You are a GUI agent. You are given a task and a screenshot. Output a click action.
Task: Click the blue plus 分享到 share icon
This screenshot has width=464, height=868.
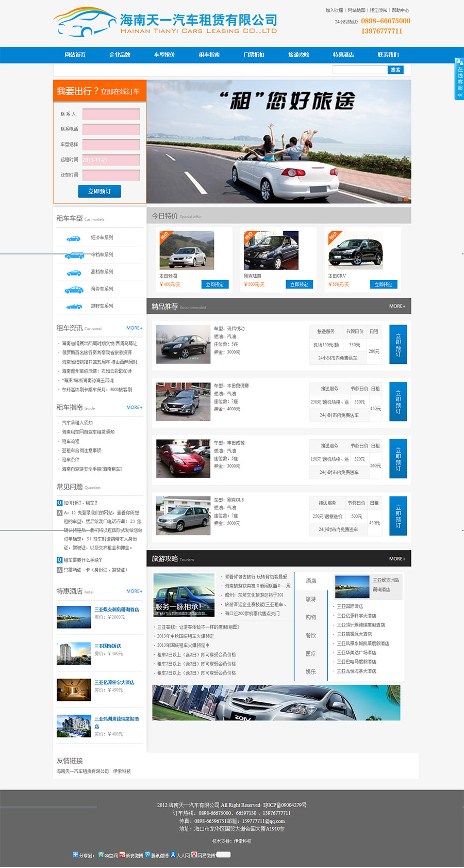75,855
